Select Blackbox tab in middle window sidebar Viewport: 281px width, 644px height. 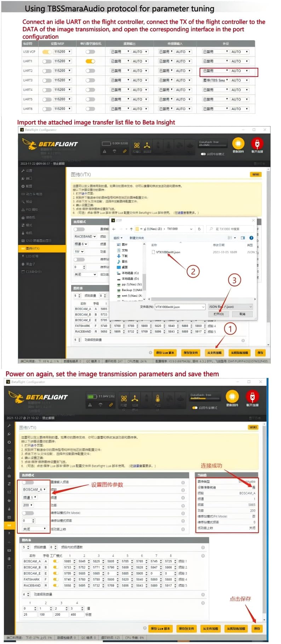[x=42, y=264]
